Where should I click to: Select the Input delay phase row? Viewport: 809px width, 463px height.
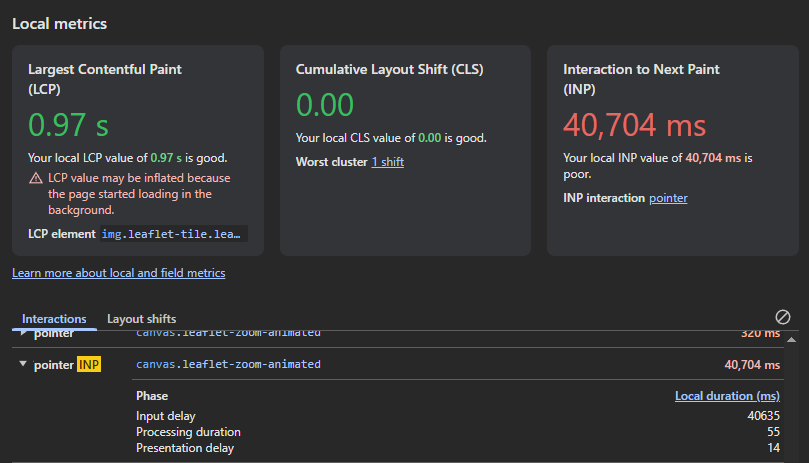pyautogui.click(x=166, y=416)
